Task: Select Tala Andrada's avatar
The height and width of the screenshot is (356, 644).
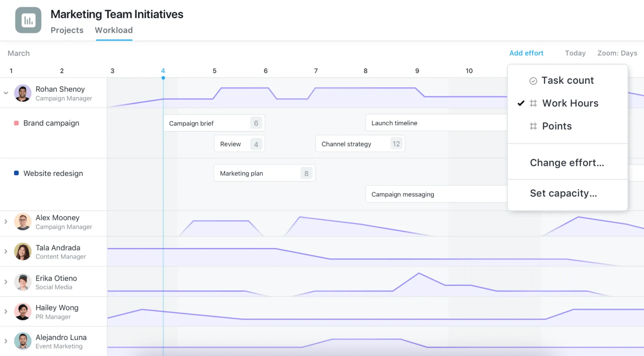Action: 22,252
